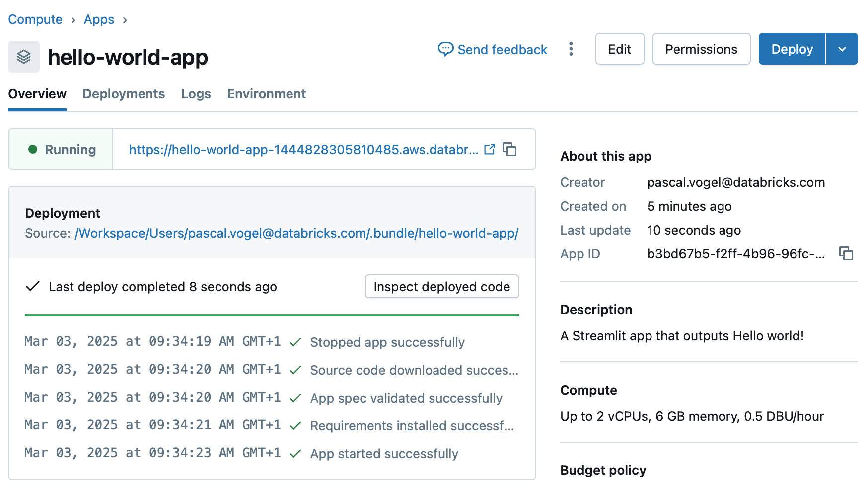Open app URL via external link icon
The width and height of the screenshot is (868, 488).
point(490,149)
